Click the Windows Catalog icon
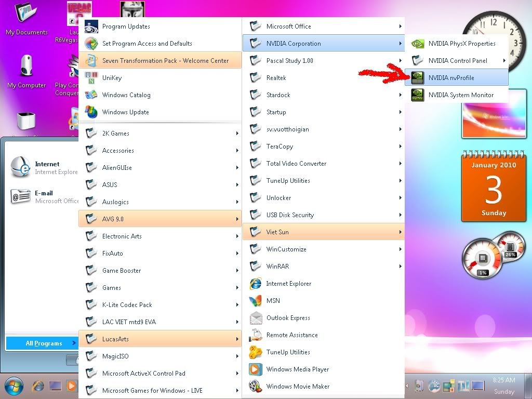This screenshot has height=399, width=532. pyautogui.click(x=91, y=95)
